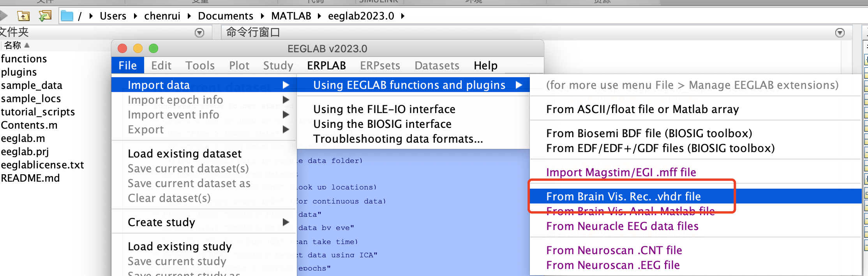
Task: Open the Help menu in EEGLAB
Action: point(485,65)
